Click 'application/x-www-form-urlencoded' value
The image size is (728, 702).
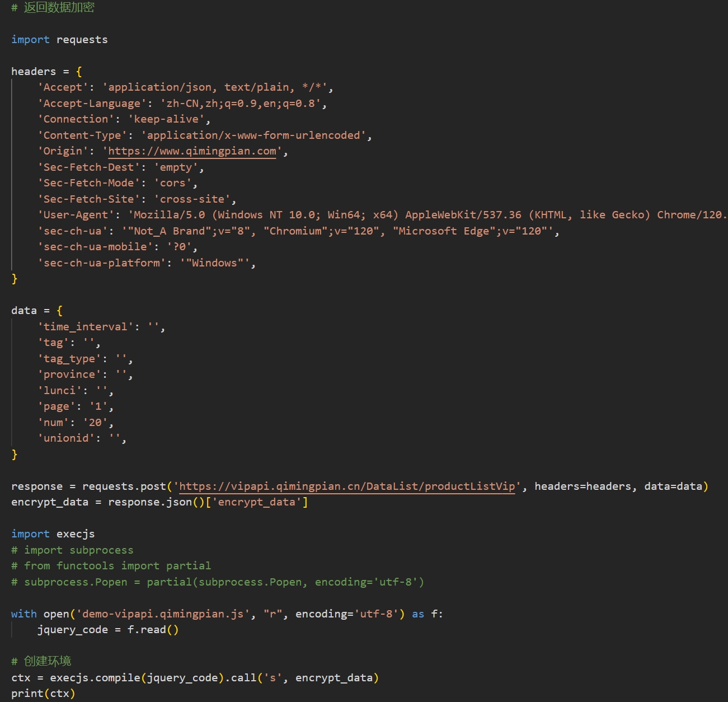pyautogui.click(x=253, y=135)
